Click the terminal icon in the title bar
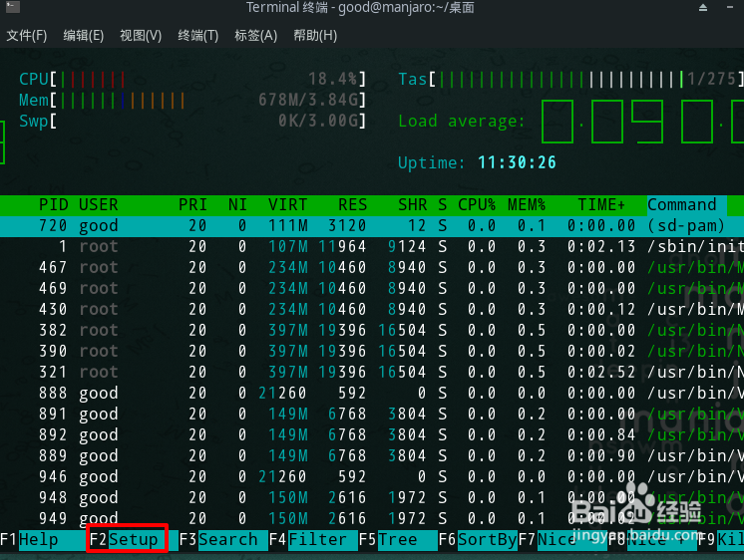Screen dimensions: 744x560 pos(13,7)
